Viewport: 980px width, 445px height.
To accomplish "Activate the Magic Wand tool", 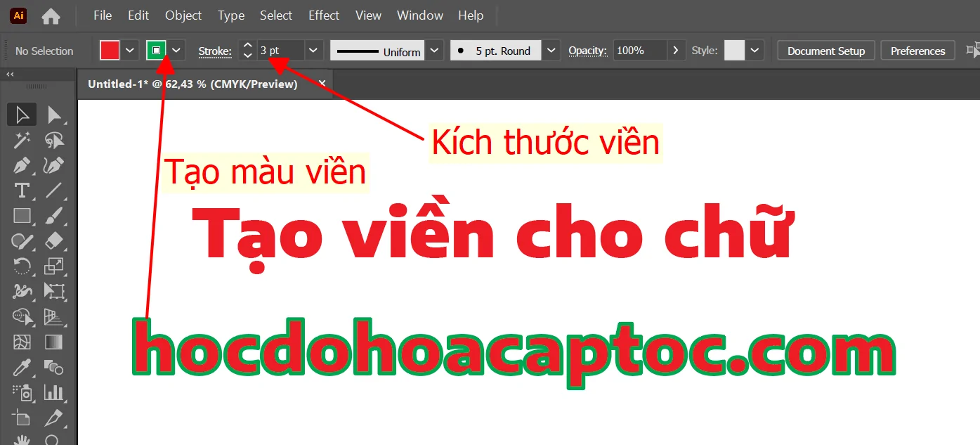I will point(22,140).
